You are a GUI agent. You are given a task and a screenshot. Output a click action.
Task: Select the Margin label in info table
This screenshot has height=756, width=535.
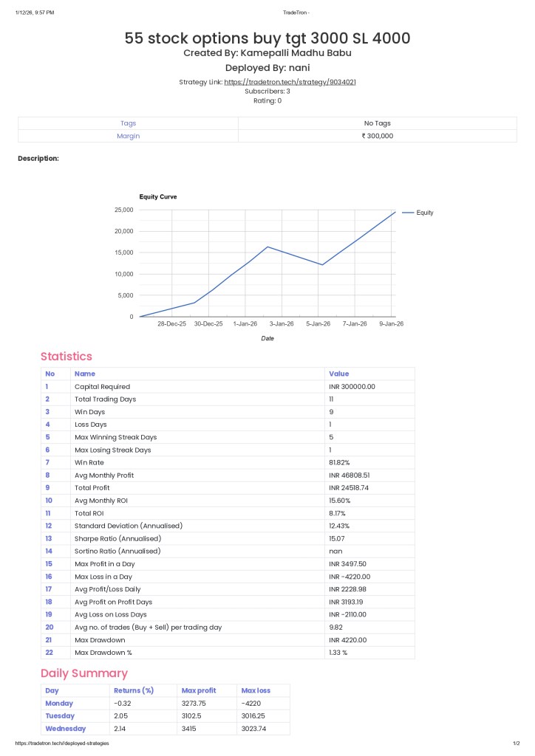[x=128, y=136]
